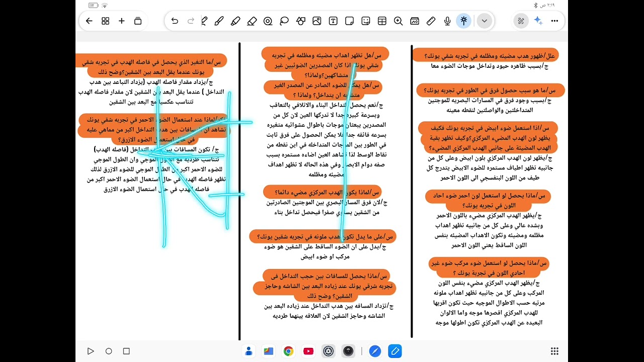644x362 pixels.
Task: Enable the ruler tool
Action: pos(431,21)
